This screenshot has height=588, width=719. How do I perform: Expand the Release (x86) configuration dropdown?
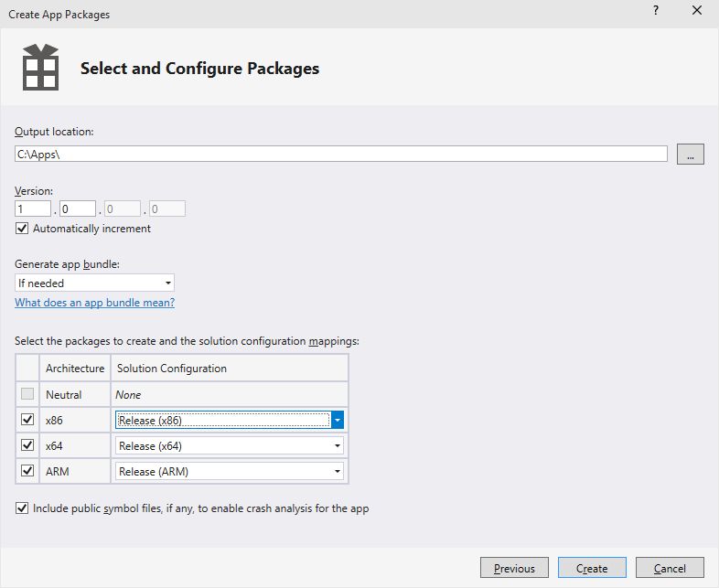[x=338, y=420]
